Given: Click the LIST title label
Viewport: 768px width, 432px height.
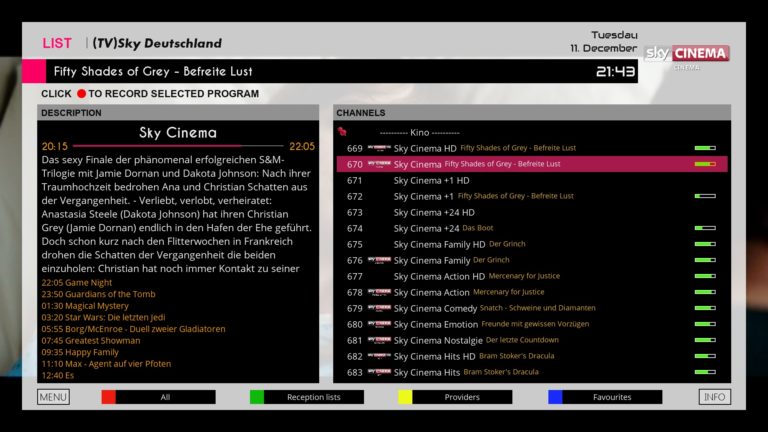Looking at the screenshot, I should (57, 43).
